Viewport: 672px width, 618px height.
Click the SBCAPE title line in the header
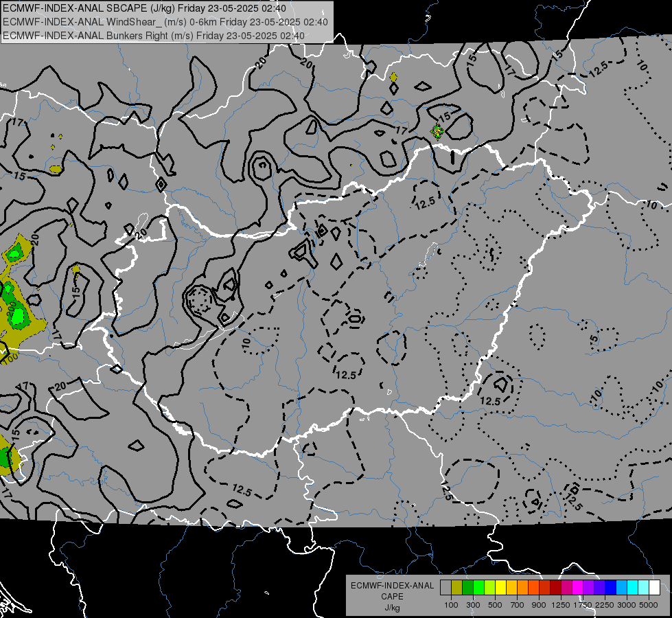coord(144,8)
